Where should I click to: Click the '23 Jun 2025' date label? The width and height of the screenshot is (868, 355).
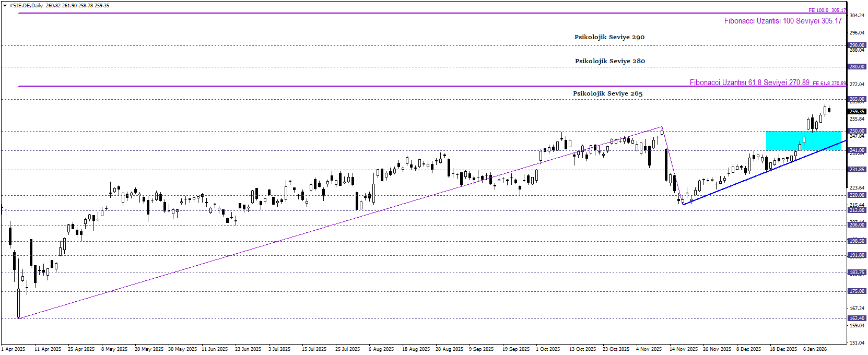[x=248, y=349]
